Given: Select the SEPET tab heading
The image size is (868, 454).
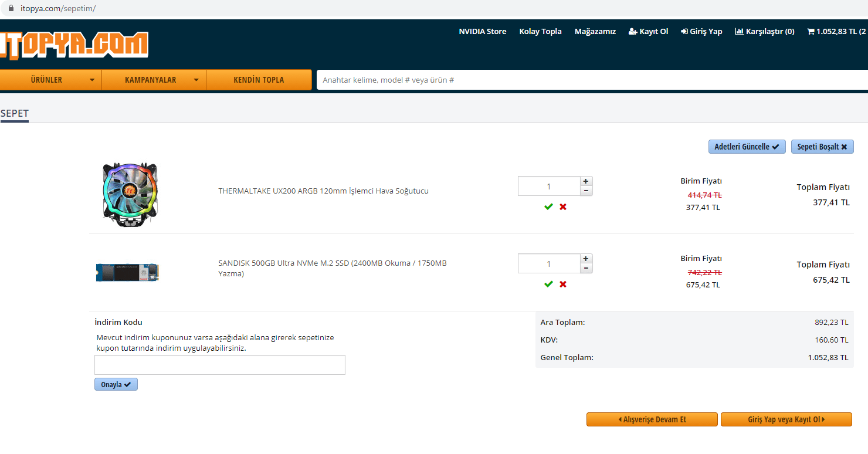Looking at the screenshot, I should click(x=15, y=114).
